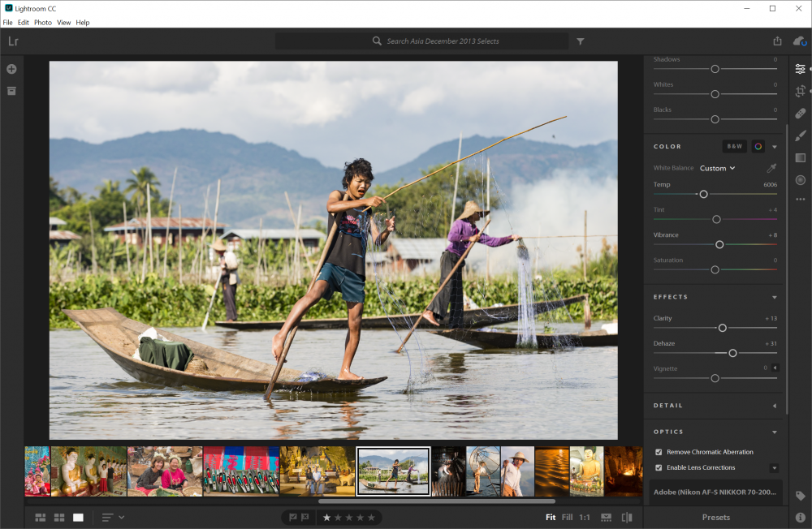Open the Info panel icon
The height and width of the screenshot is (529, 812).
(800, 517)
